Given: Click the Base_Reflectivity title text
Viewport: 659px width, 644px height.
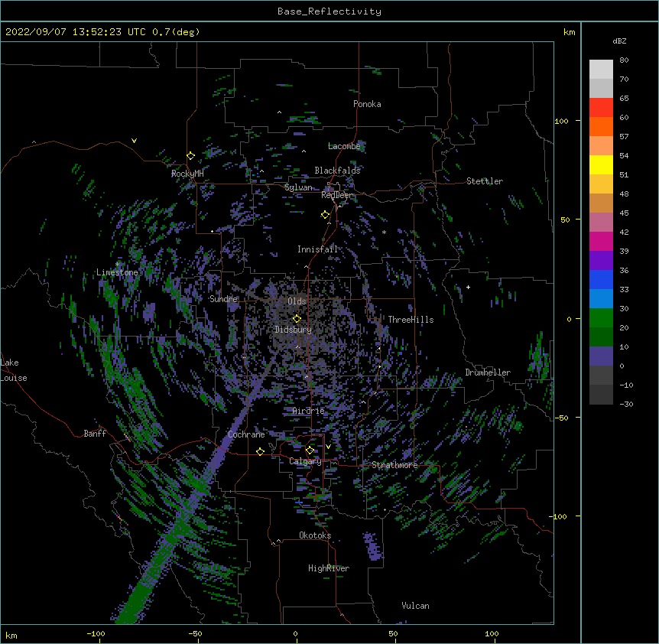Looking at the screenshot, I should [329, 11].
